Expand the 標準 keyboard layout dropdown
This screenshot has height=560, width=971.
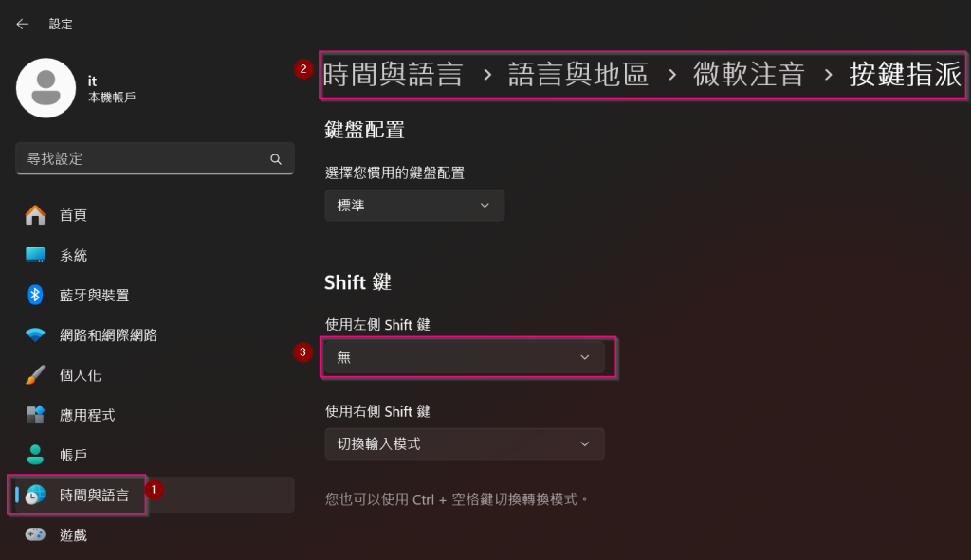pos(414,206)
